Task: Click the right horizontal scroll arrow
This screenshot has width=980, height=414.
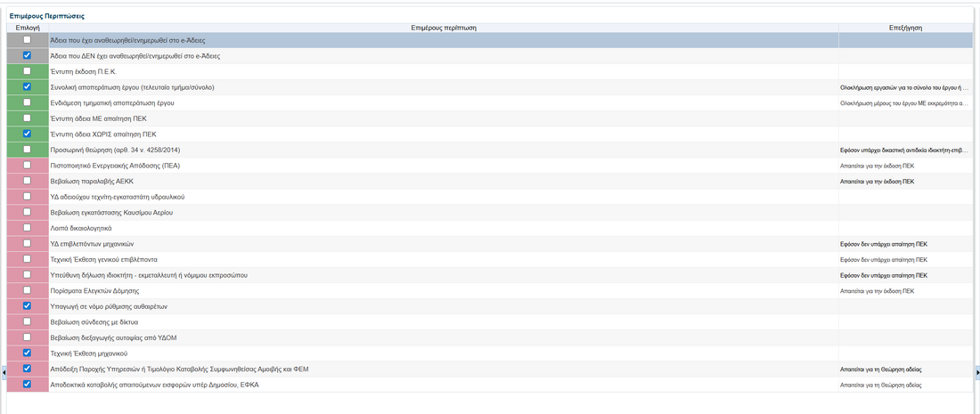Action: pos(976,370)
